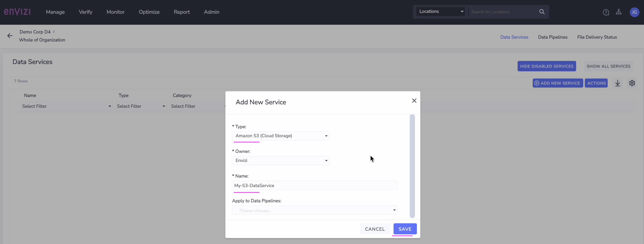Open the Manage menu
The image size is (644, 244).
tap(55, 12)
